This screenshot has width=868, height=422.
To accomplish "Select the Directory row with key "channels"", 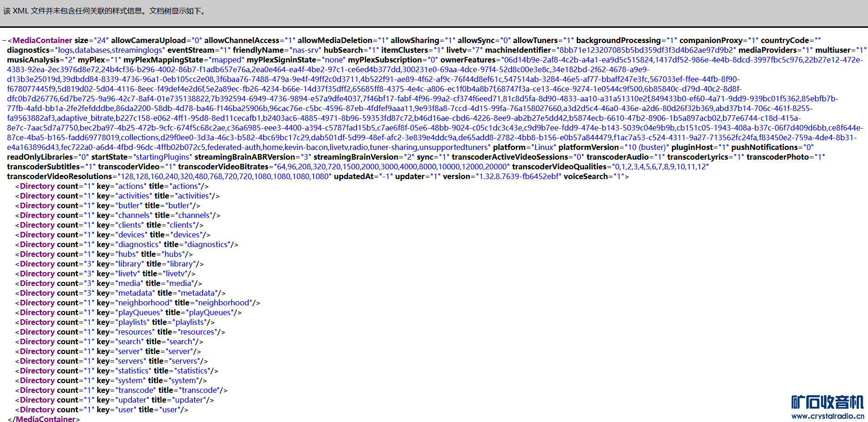I will click(x=118, y=216).
